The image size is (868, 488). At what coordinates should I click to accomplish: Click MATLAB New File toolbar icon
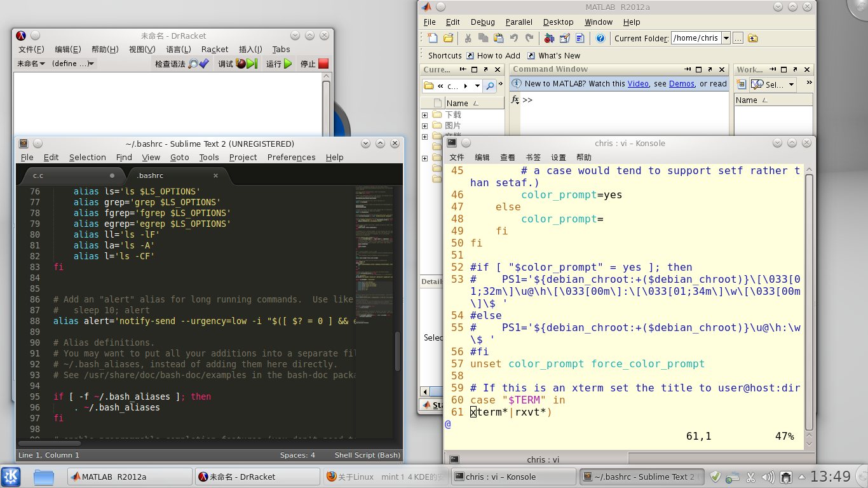[x=432, y=38]
